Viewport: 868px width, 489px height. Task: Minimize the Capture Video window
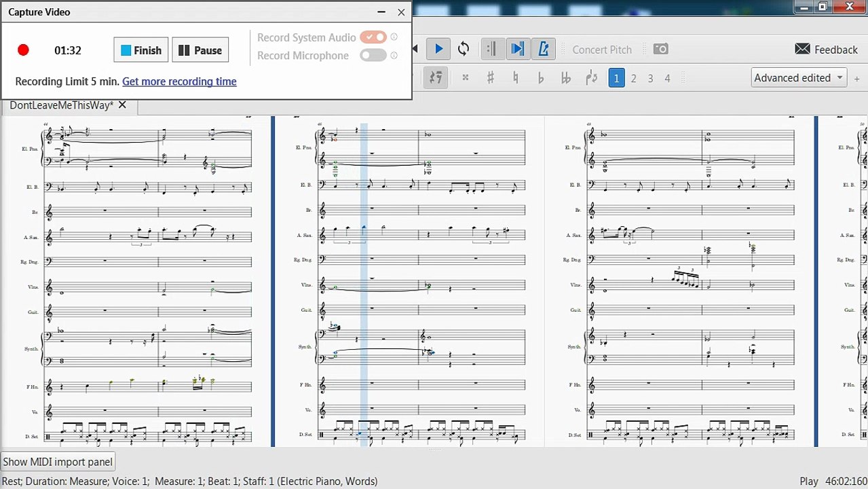381,12
